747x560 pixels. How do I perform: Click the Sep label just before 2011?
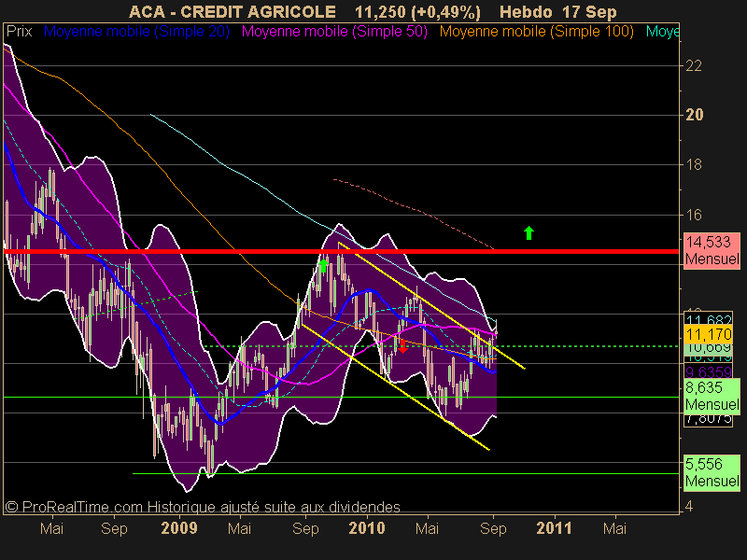[x=493, y=529]
